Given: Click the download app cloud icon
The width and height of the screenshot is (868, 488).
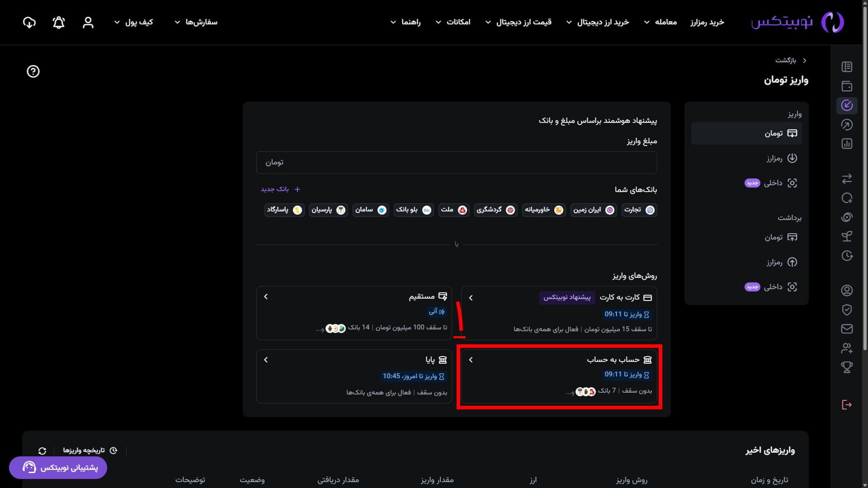Looking at the screenshot, I should click(29, 23).
